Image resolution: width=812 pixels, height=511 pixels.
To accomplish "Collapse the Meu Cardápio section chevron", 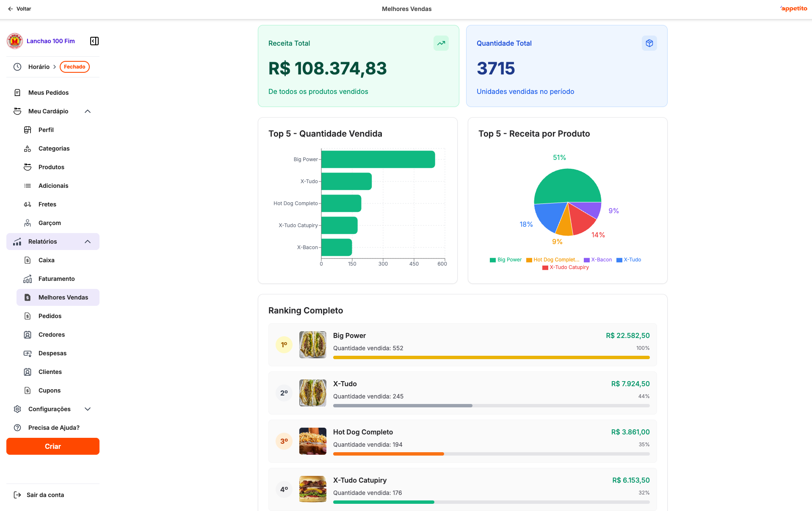I will [88, 111].
